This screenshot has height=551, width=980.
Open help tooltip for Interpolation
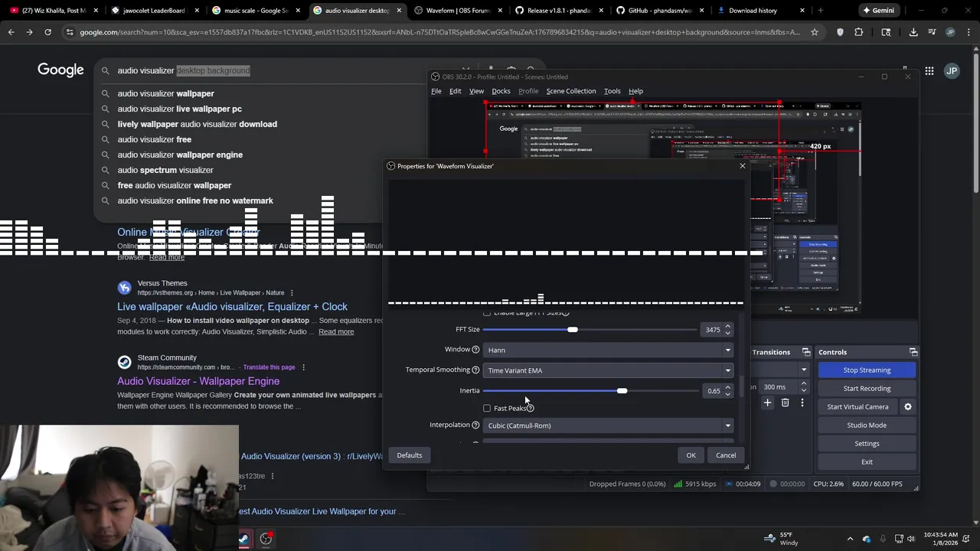pos(475,425)
